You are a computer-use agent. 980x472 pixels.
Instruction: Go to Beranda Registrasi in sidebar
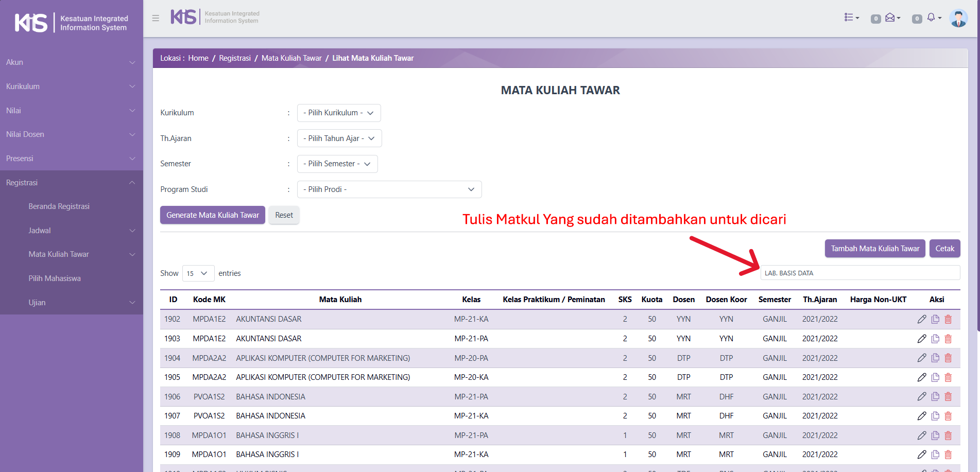(59, 206)
